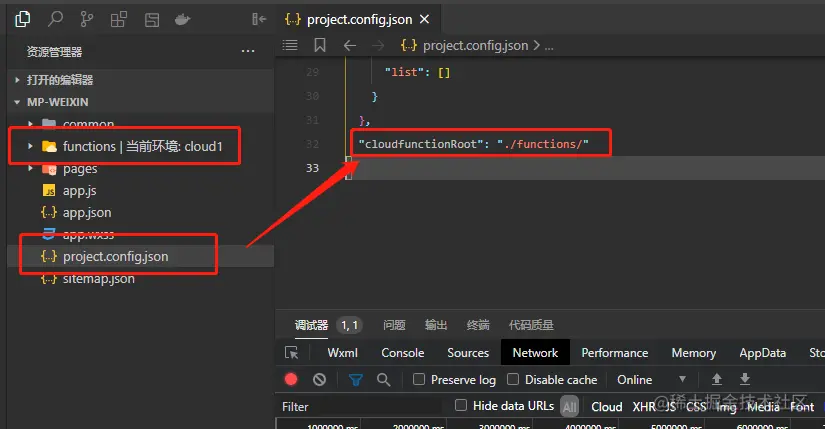Select the project.config.json editor tab

[358, 19]
